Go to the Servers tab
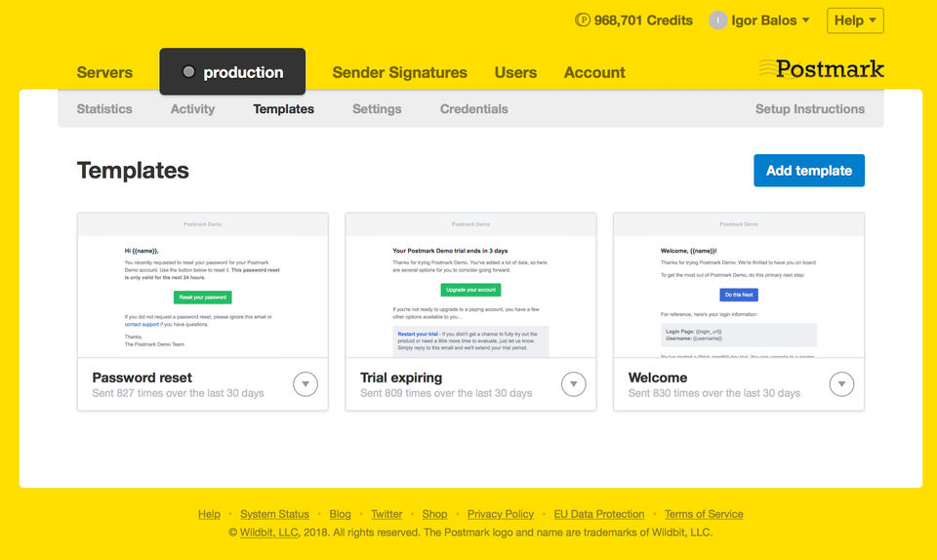937x560 pixels. pyautogui.click(x=104, y=72)
